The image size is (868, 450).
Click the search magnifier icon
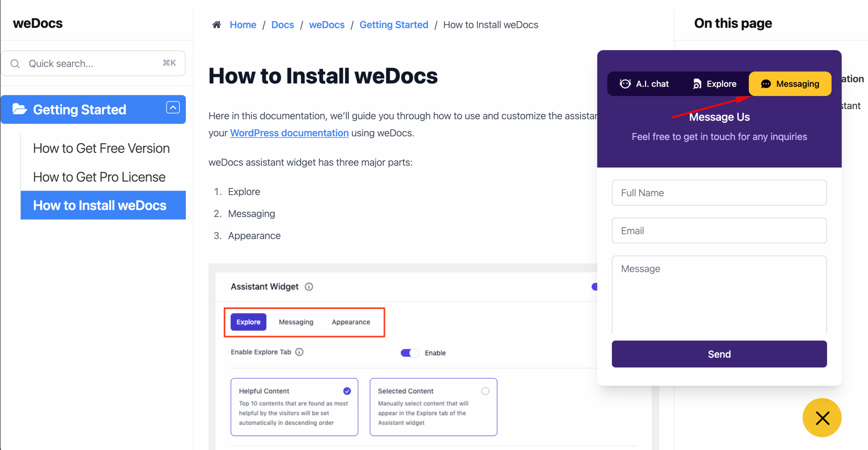(x=15, y=63)
